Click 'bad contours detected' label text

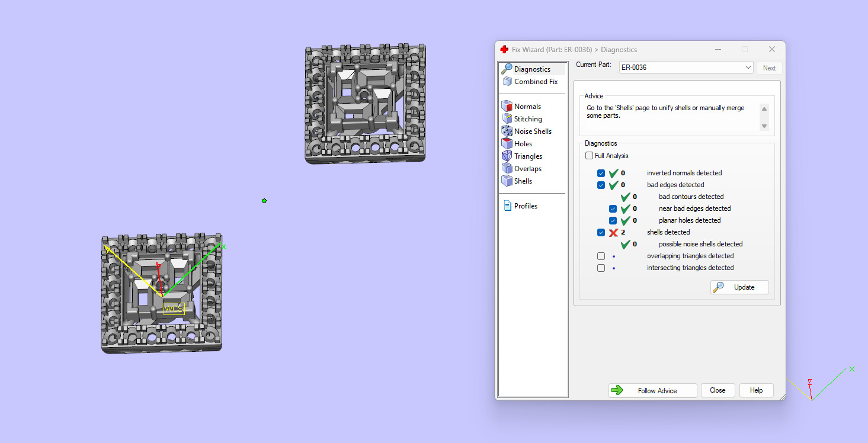[x=691, y=197]
